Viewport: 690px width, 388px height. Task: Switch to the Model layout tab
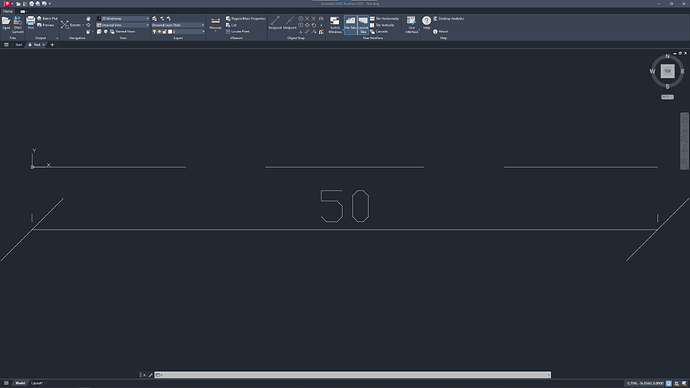(x=20, y=383)
